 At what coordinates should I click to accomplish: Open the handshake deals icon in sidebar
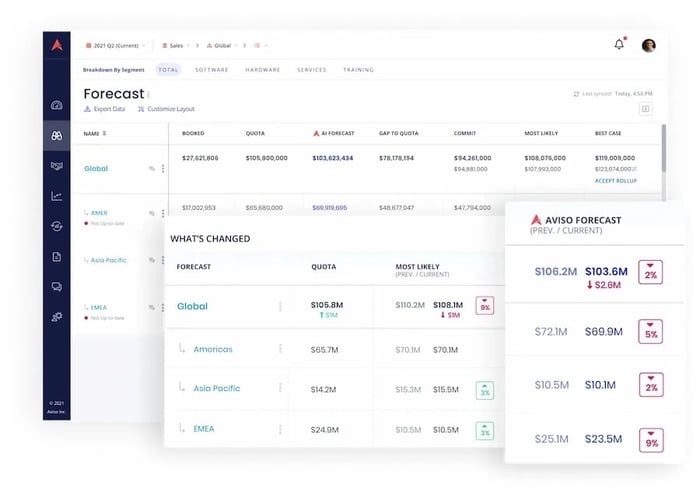[x=57, y=166]
